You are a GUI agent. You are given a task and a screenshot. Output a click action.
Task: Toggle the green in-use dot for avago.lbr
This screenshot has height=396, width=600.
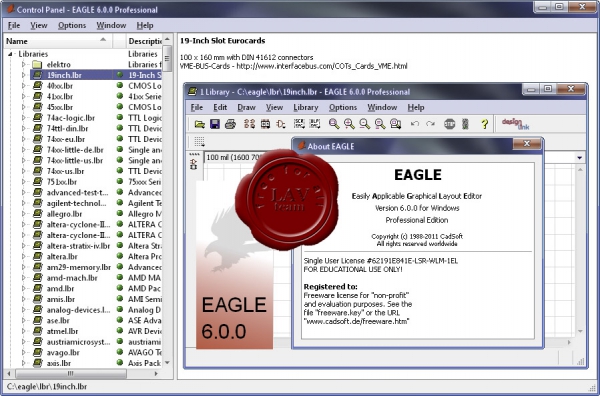120,352
